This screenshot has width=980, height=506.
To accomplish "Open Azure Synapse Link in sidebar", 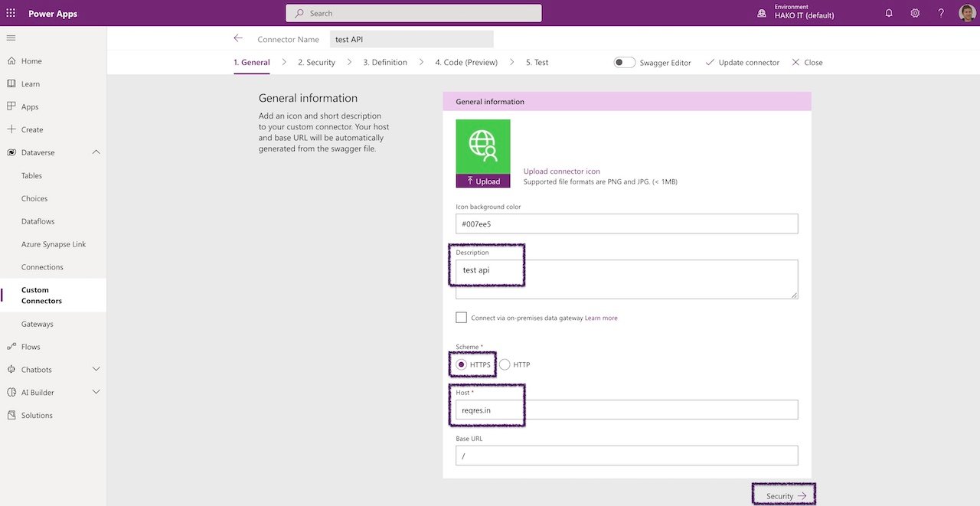I will click(54, 244).
